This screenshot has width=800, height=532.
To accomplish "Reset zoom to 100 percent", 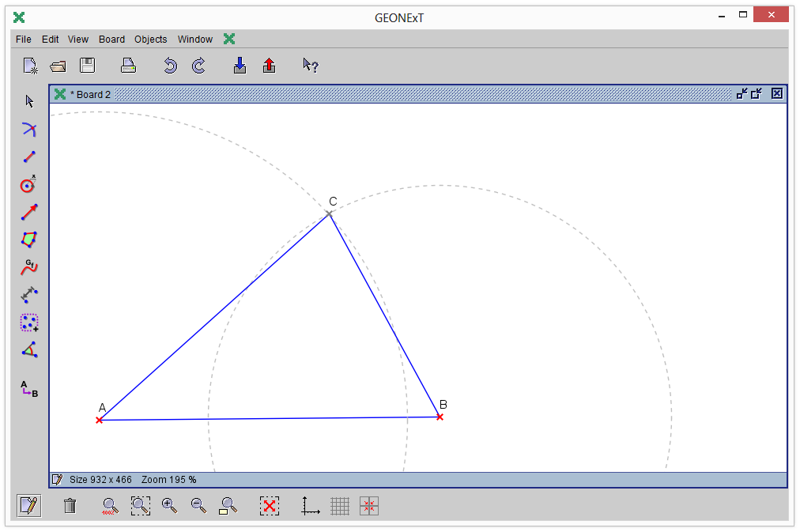I will [x=110, y=506].
